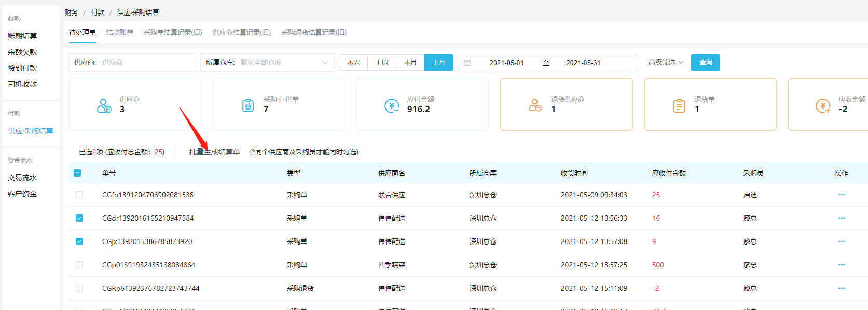868x310 pixels.
Task: Open the calendar icon in date range
Action: [x=467, y=63]
